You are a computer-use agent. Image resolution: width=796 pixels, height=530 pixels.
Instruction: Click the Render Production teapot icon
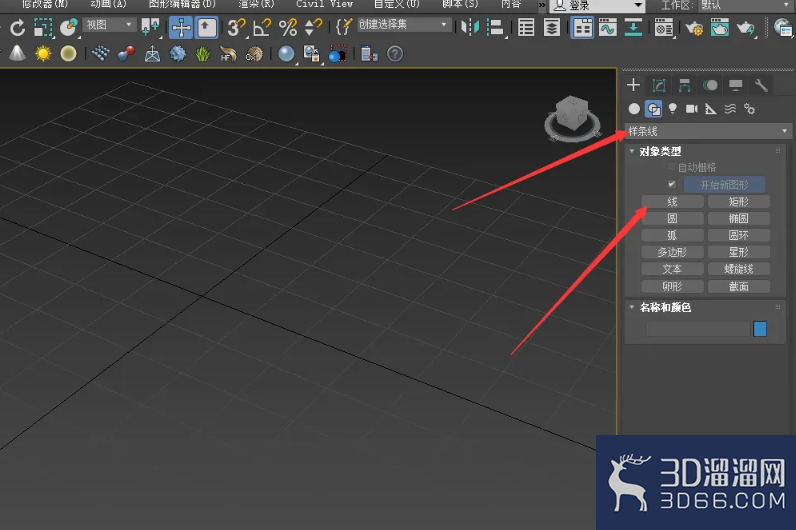click(745, 28)
